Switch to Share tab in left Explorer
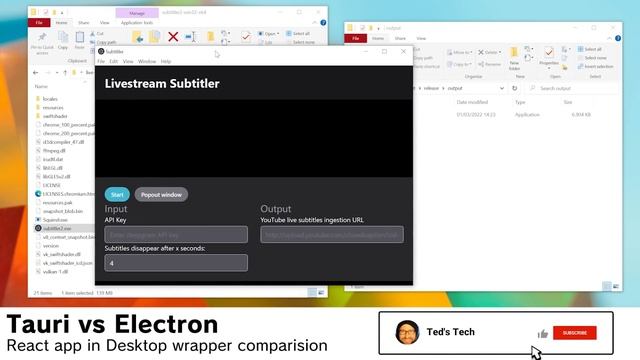640x360 pixels. click(84, 23)
